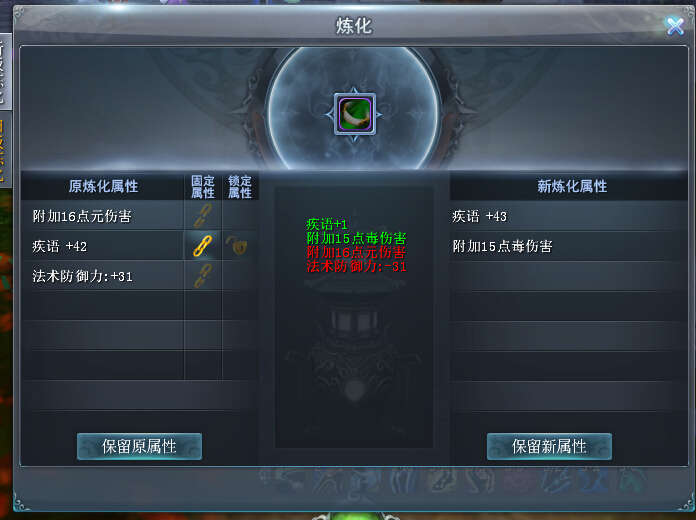Click the 保留新属性 button
Image resolution: width=696 pixels, height=520 pixels.
(549, 446)
